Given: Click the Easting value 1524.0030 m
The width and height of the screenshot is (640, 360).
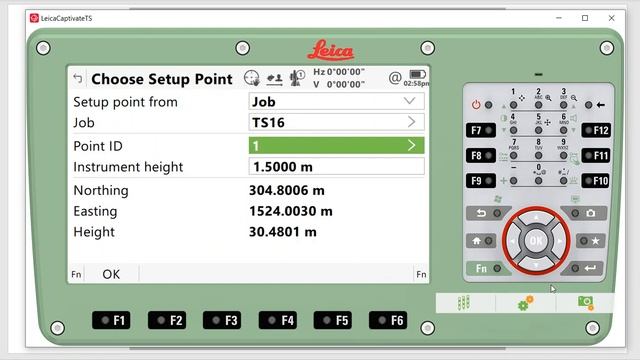Looking at the screenshot, I should click(291, 211).
